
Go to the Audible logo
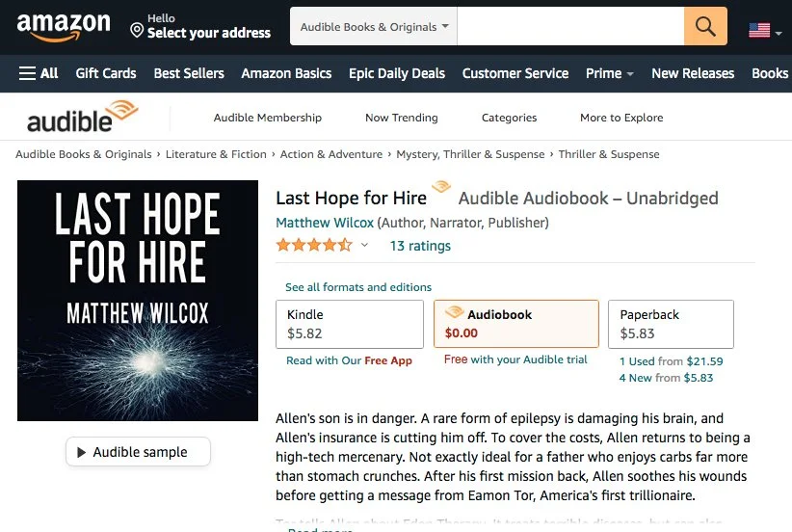point(82,117)
